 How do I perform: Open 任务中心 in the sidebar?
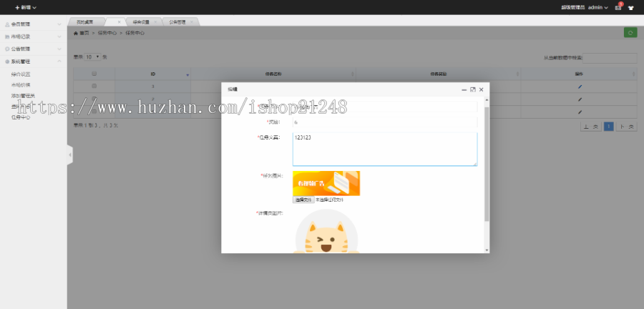point(21,117)
